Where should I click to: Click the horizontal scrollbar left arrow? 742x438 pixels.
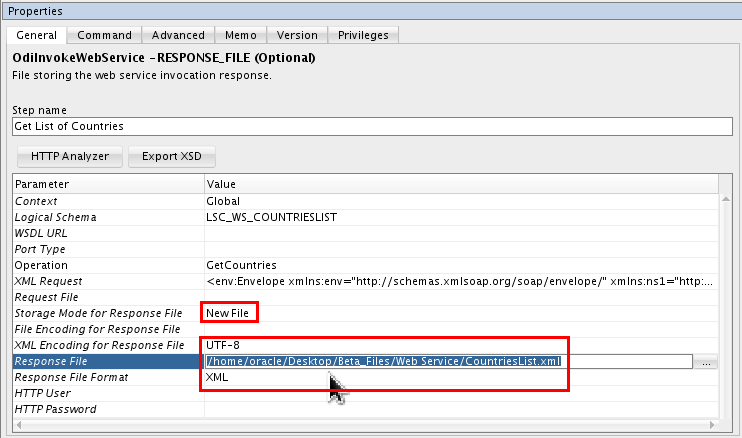(18, 425)
